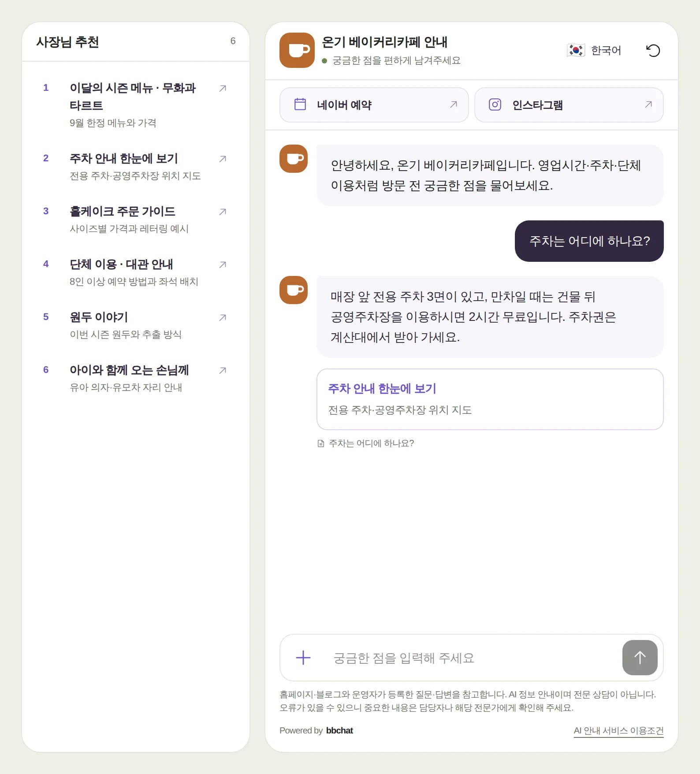Select 이달의 시즌 메뉴 · 무화과 타르트 title
The image size is (700, 774).
(x=133, y=97)
